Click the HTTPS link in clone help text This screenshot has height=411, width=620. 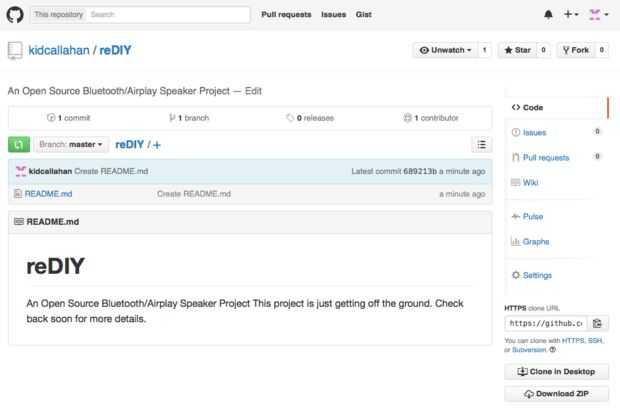(573, 341)
